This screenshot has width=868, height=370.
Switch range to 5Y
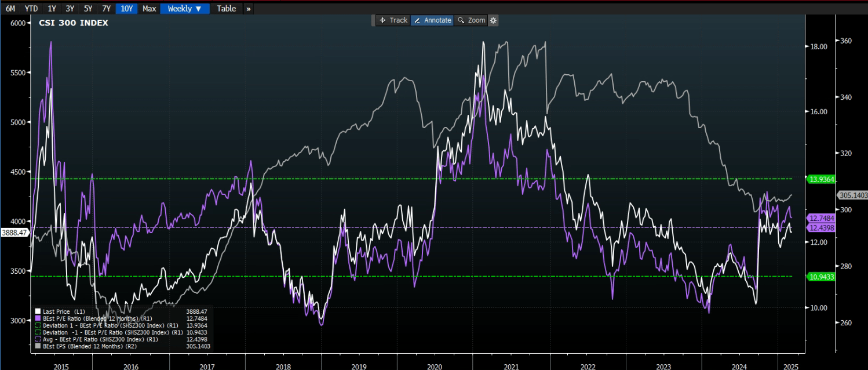pos(88,9)
